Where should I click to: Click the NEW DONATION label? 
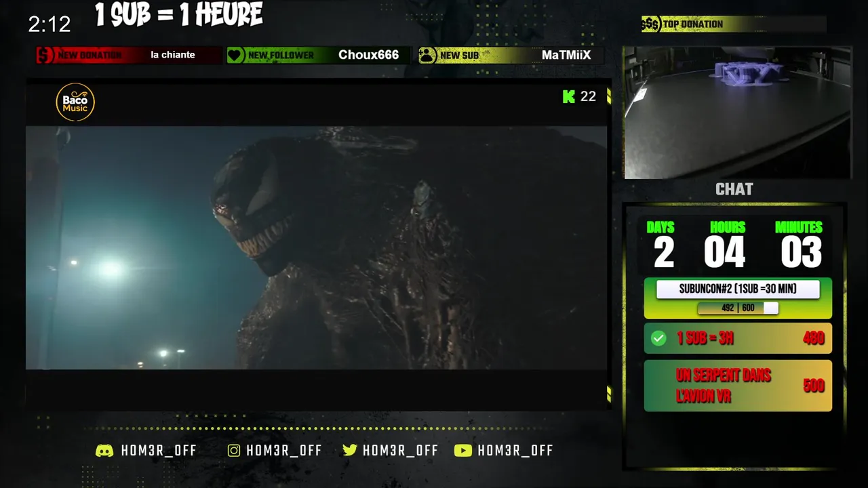(90, 56)
